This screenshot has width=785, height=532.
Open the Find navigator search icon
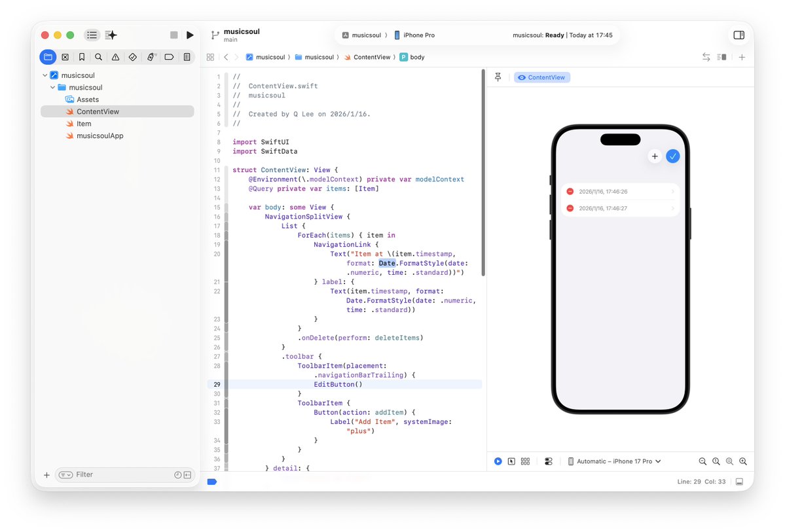98,57
